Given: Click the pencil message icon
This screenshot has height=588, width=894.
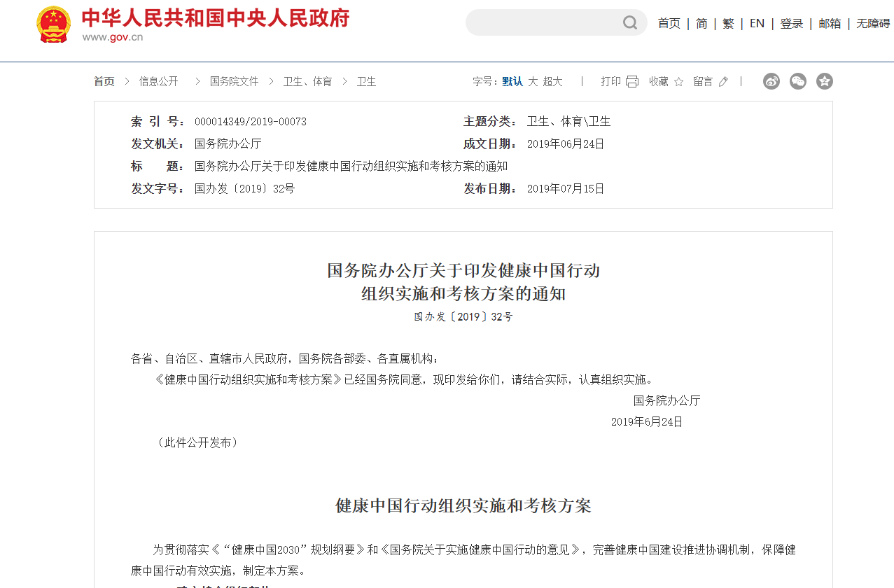Looking at the screenshot, I should (x=723, y=82).
